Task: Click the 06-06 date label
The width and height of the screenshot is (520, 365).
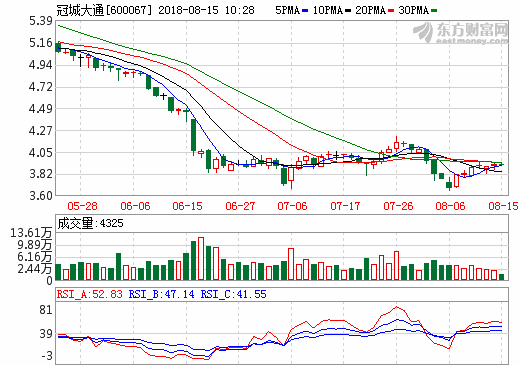Action: pyautogui.click(x=135, y=206)
